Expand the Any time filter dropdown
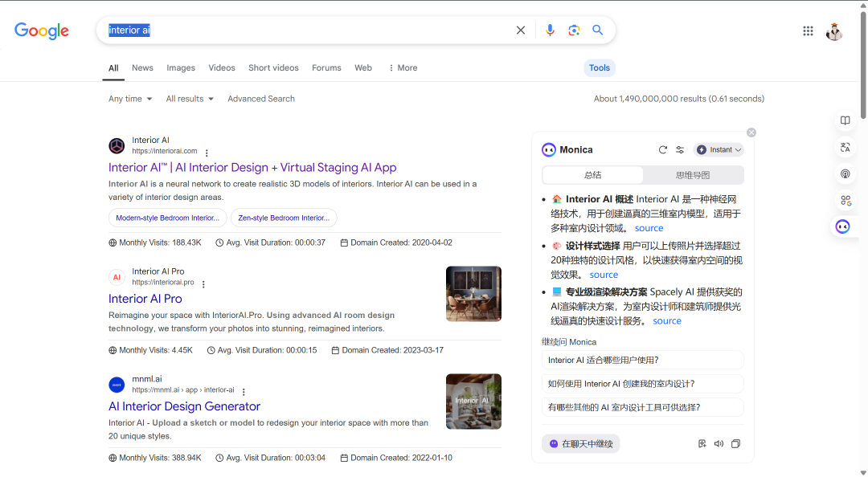The image size is (868, 477). pyautogui.click(x=130, y=99)
